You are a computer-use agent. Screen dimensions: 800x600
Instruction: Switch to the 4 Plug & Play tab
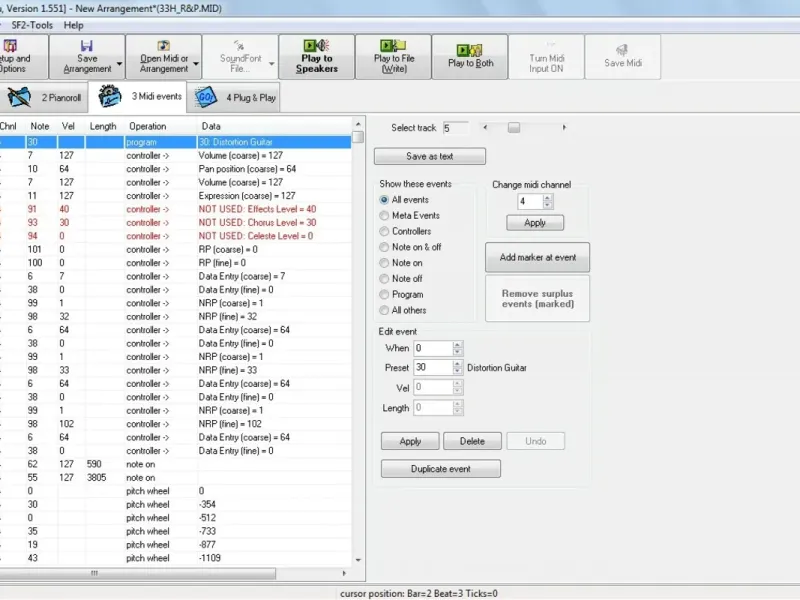click(234, 97)
